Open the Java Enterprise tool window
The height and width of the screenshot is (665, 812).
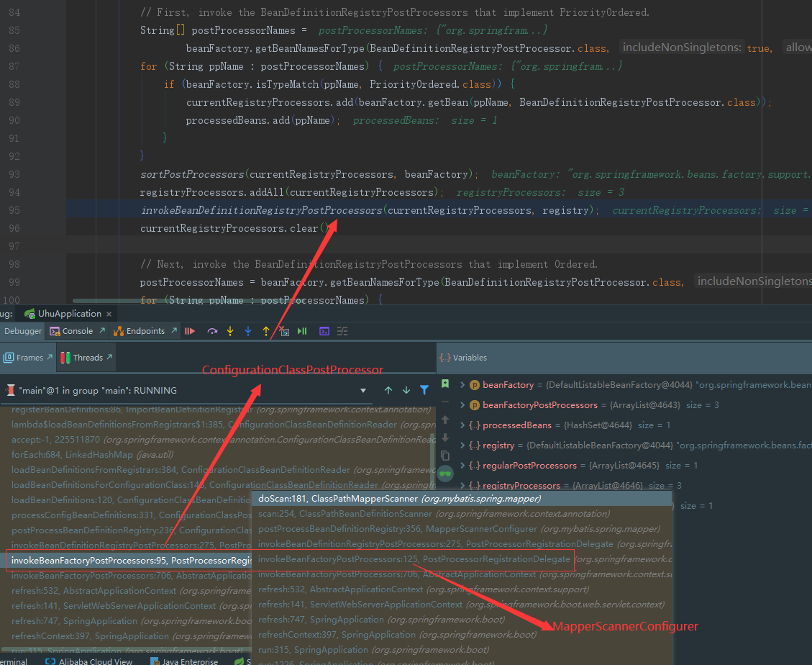(184, 661)
